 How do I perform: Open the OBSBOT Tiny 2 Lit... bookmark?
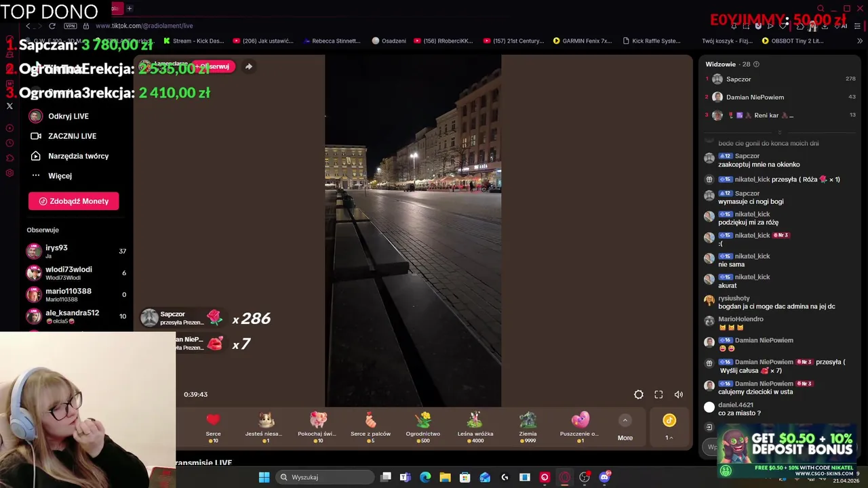point(792,41)
